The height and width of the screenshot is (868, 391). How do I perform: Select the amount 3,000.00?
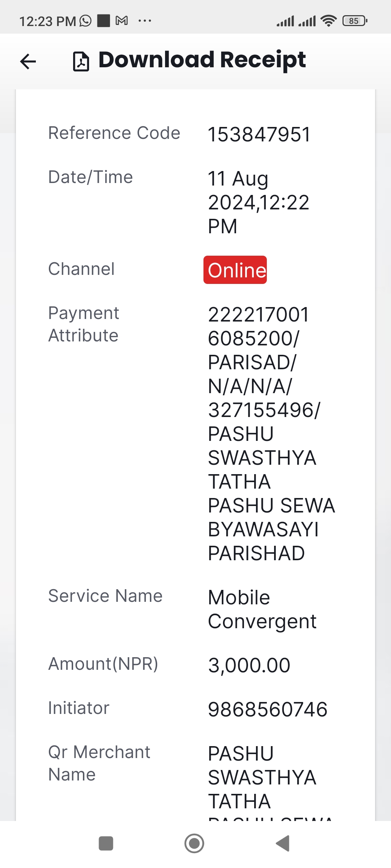[x=249, y=665]
